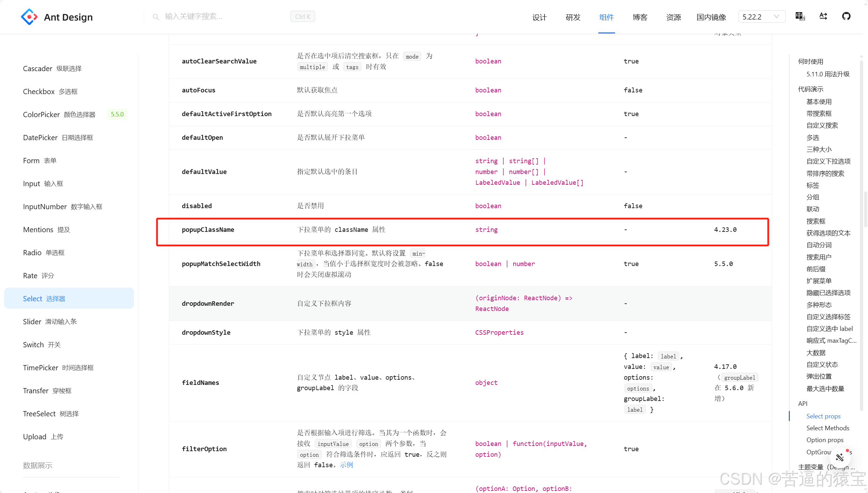
Task: Click the Ant Design logo icon
Action: [x=29, y=17]
